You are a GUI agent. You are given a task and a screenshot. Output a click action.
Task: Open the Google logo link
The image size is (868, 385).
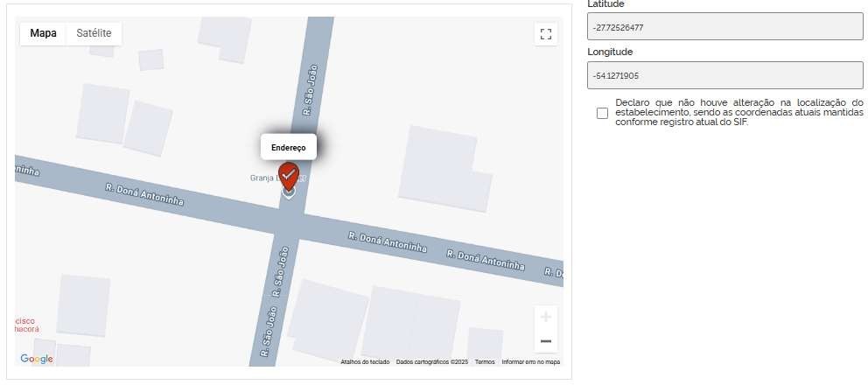(x=37, y=359)
